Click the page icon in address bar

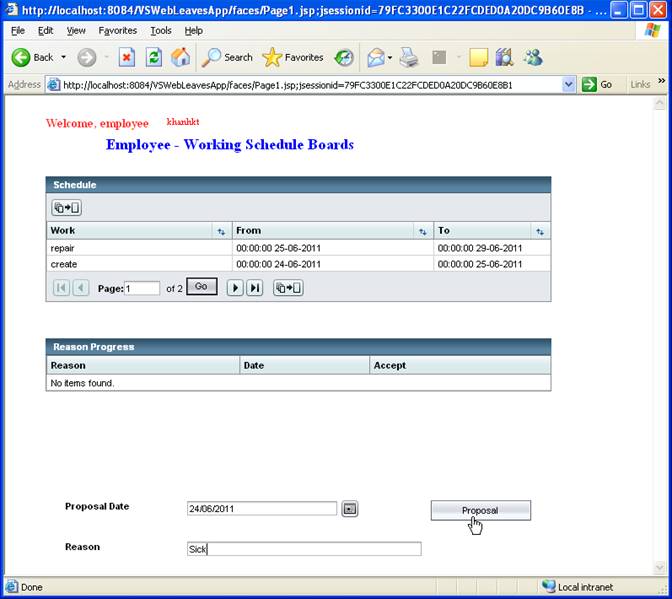53,84
